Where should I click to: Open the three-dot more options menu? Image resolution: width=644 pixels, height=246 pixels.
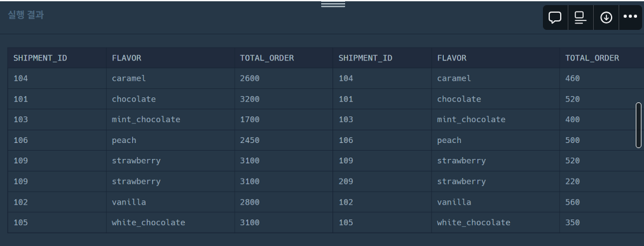(630, 17)
